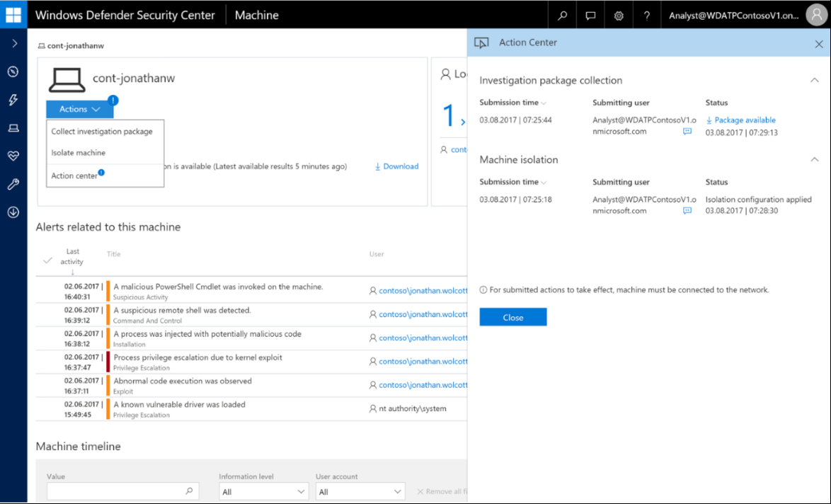This screenshot has width=831, height=504.
Task: Click the search magnifier icon in header
Action: [563, 15]
